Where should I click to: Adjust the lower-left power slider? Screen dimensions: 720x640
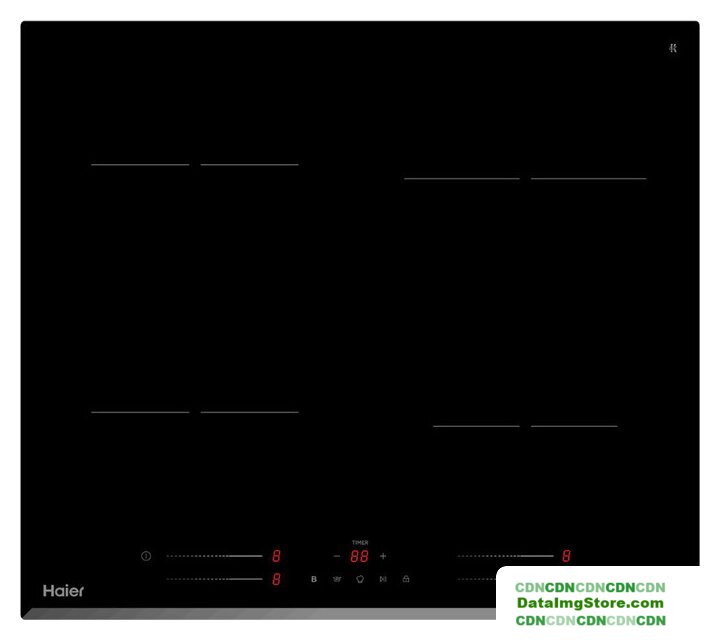pos(214,579)
